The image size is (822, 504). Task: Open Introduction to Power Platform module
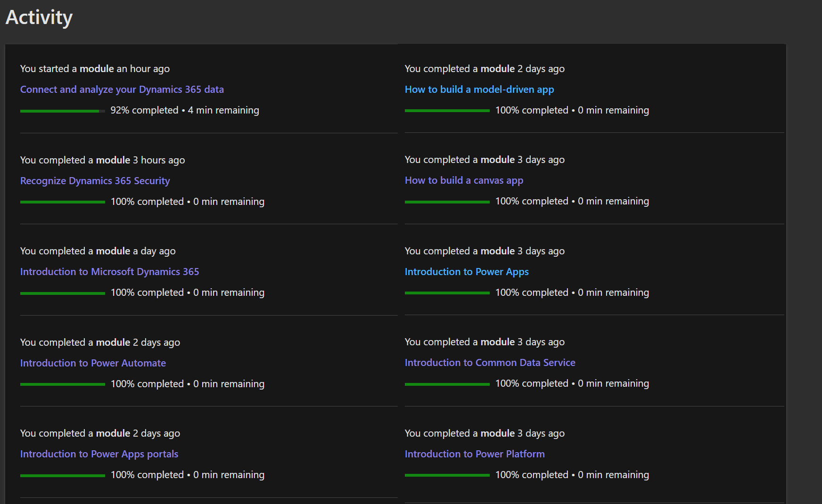tap(475, 454)
